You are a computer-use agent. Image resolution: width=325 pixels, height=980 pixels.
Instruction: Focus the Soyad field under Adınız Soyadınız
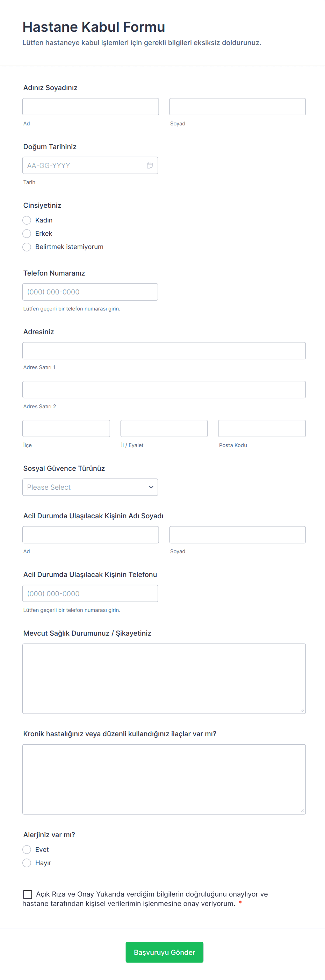pyautogui.click(x=238, y=107)
